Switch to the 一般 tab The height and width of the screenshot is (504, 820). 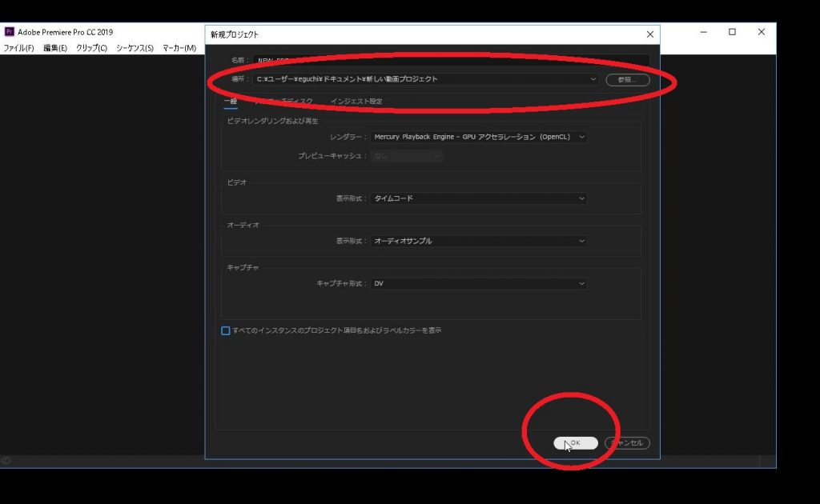point(230,102)
